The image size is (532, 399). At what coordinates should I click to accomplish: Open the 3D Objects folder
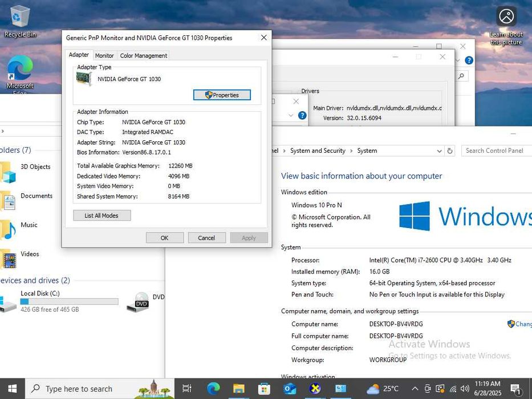point(26,172)
